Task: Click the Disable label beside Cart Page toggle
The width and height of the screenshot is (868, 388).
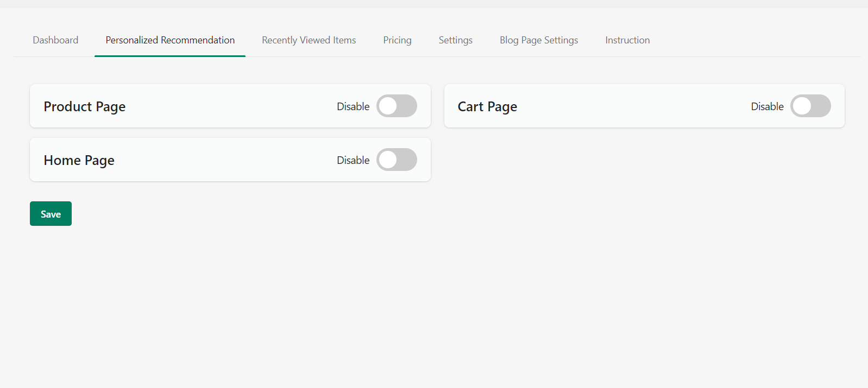Action: coord(767,106)
